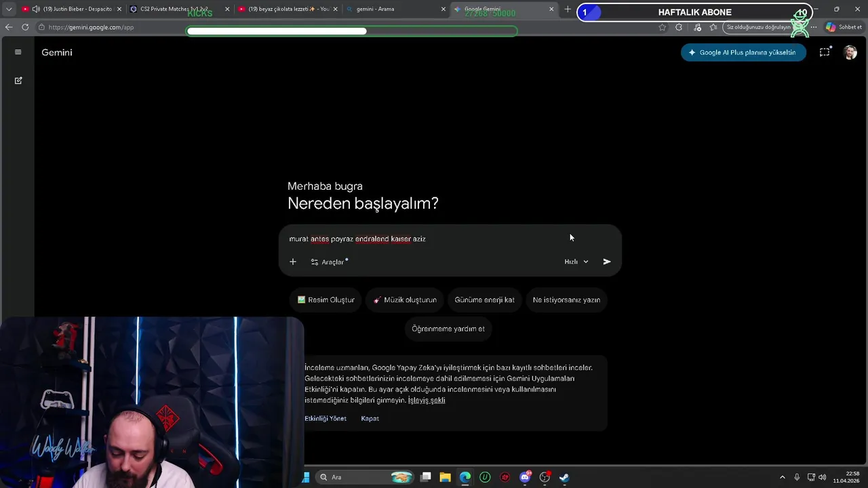Open a new browser tab
Screen dimensions: 868x488
(568, 9)
